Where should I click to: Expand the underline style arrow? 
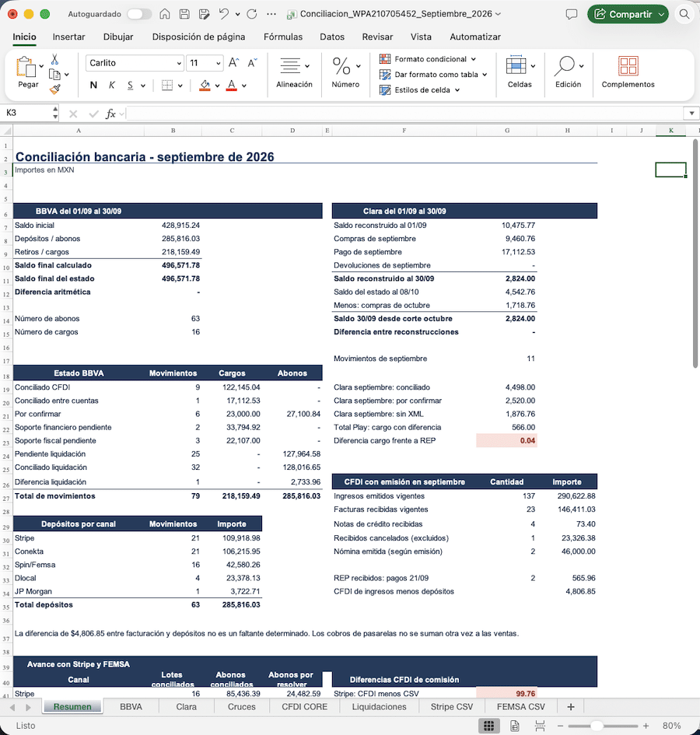(143, 86)
